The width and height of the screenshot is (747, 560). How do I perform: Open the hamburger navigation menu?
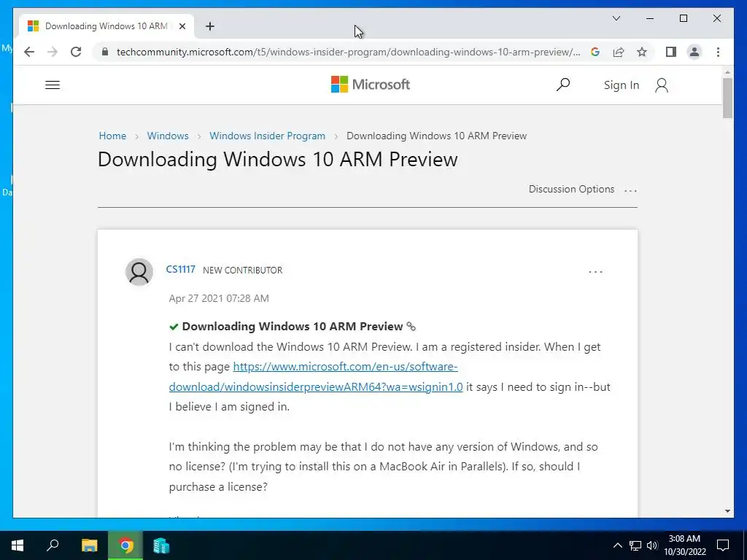pos(53,85)
